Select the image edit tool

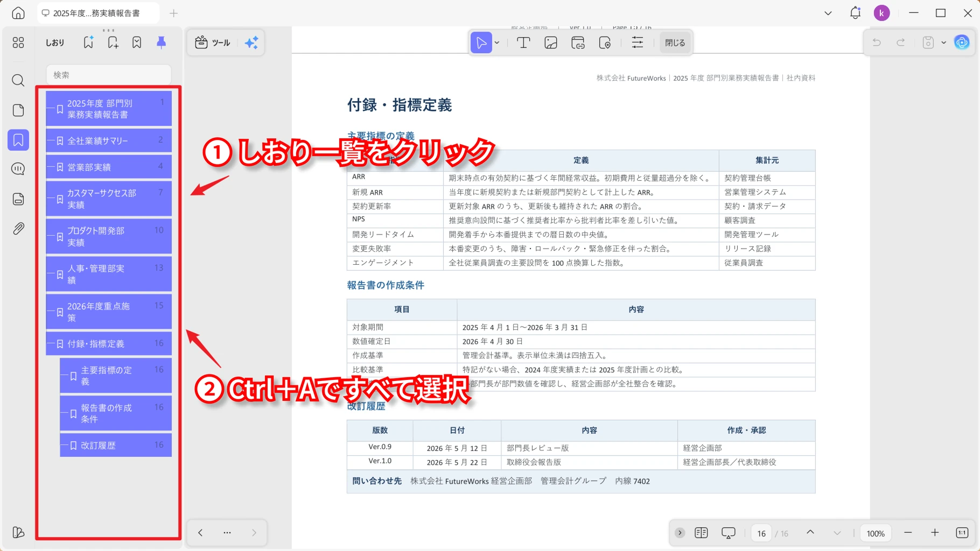click(x=550, y=43)
